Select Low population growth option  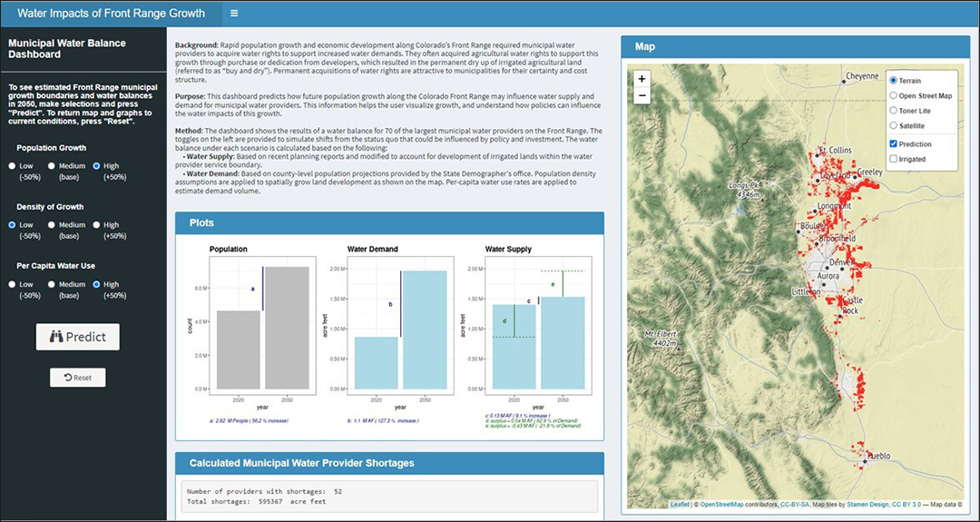point(12,166)
